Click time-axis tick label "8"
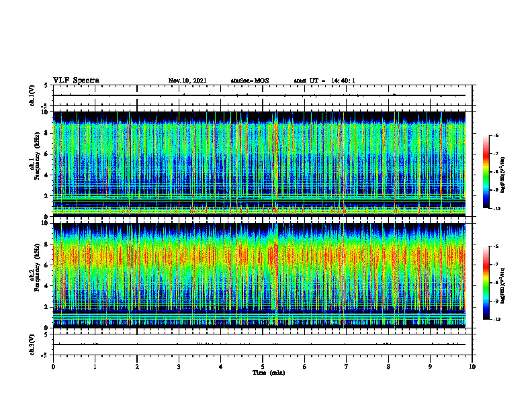 (388, 367)
